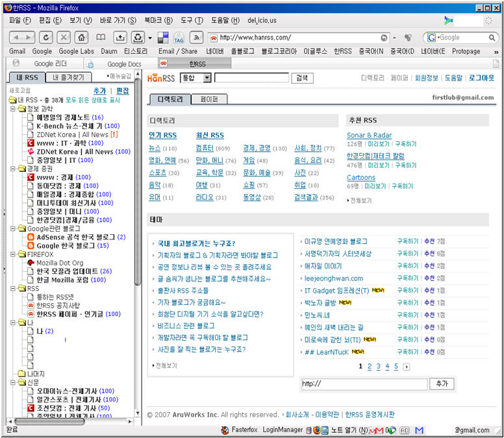The height and width of the screenshot is (438, 504).
Task: Click the del.icio.us TAG icon
Action: [x=179, y=38]
